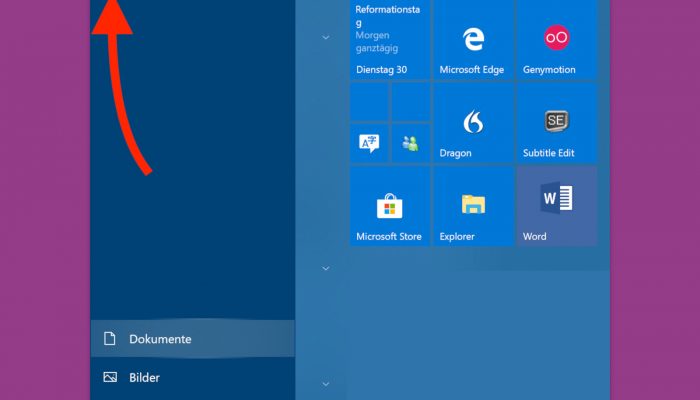The image size is (700, 400).
Task: Open the Microsoft Store tile
Action: [390, 206]
